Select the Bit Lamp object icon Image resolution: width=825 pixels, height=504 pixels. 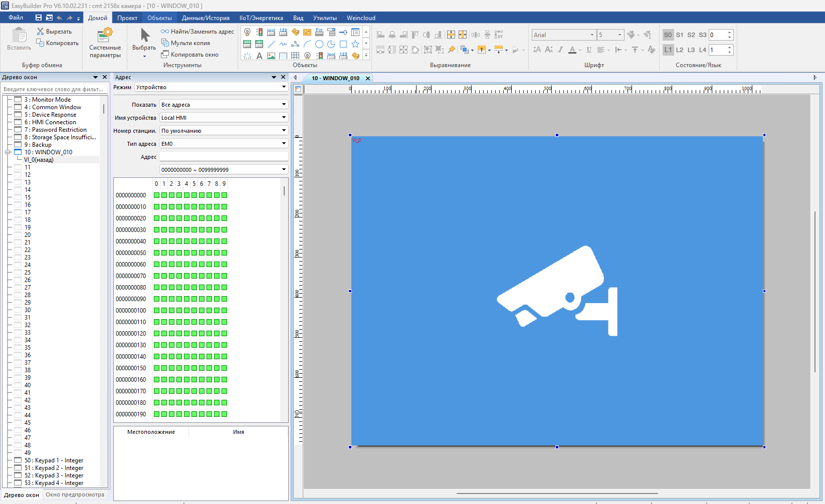click(x=247, y=32)
